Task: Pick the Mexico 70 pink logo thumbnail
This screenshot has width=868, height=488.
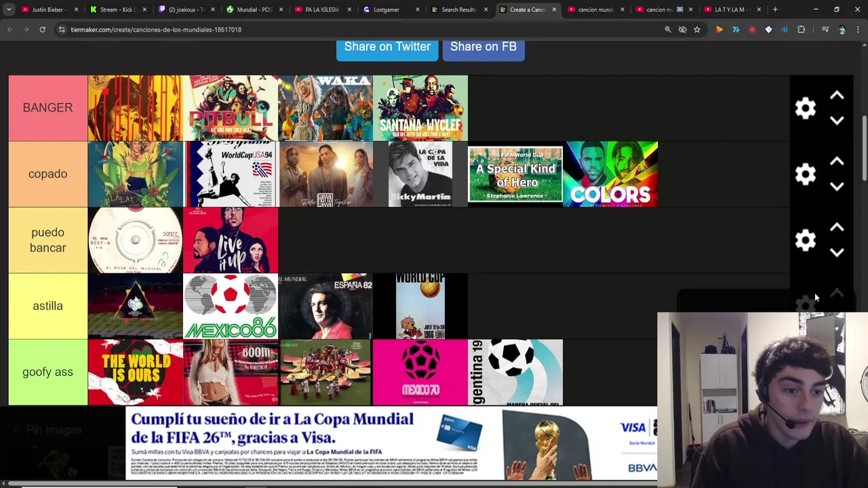Action: pyautogui.click(x=420, y=372)
